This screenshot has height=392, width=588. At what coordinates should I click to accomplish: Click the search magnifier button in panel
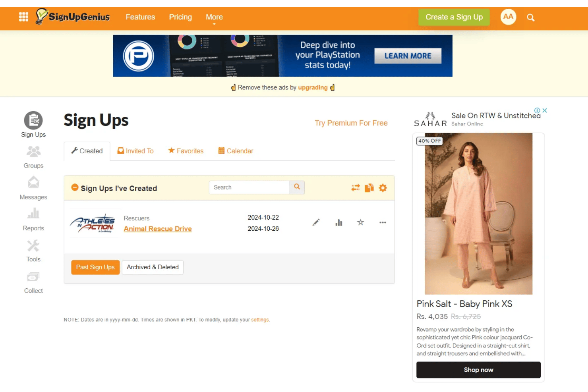[297, 187]
